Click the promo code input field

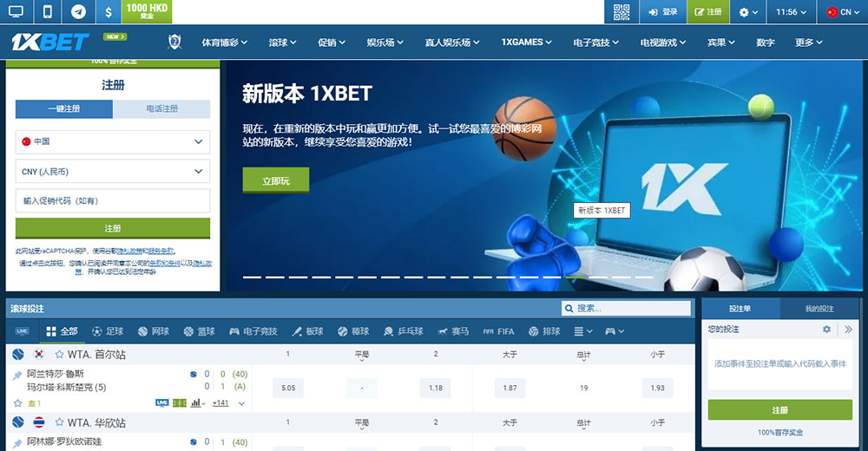pos(112,201)
